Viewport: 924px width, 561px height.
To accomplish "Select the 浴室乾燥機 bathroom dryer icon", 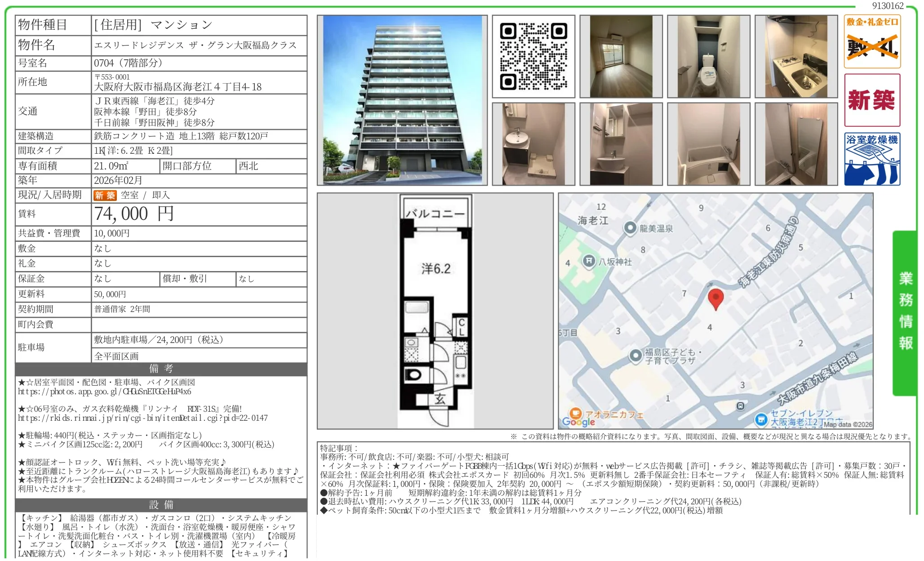I will point(872,157).
